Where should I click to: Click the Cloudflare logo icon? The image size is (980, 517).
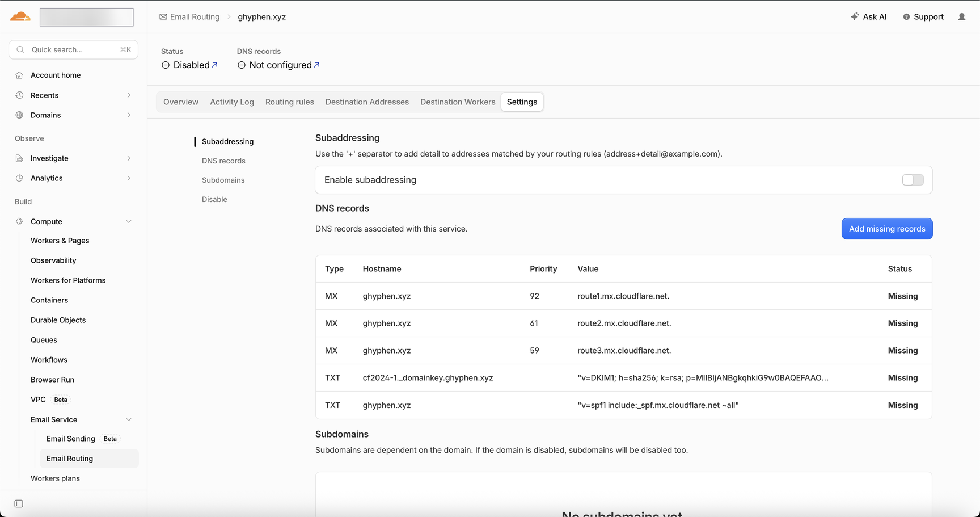[x=20, y=16]
